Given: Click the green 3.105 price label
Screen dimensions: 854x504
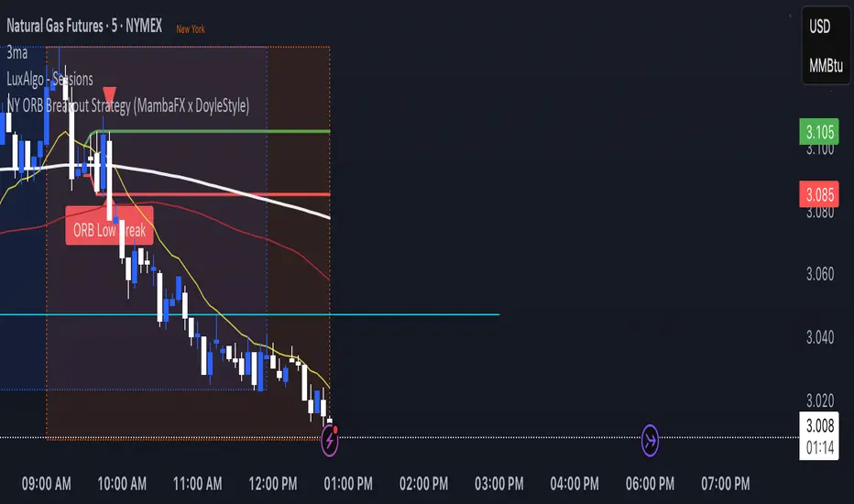Looking at the screenshot, I should pyautogui.click(x=819, y=132).
